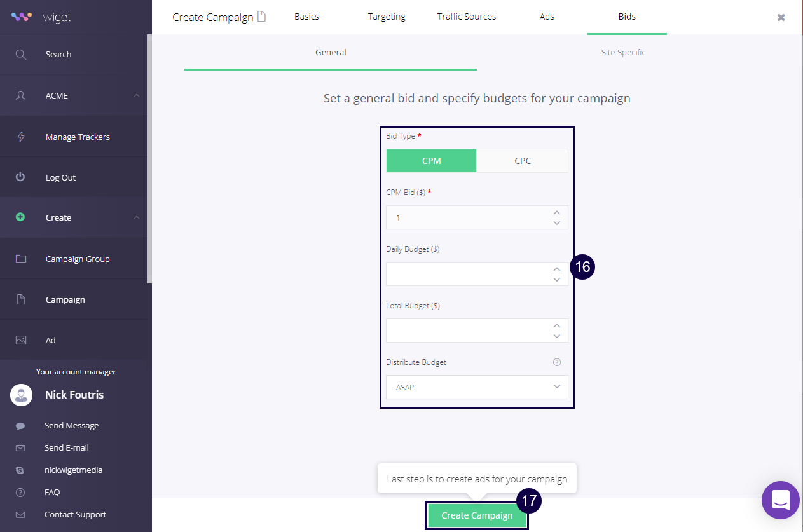Open the Distribute Budget ASAP dropdown
The height and width of the screenshot is (532, 803).
[477, 387]
